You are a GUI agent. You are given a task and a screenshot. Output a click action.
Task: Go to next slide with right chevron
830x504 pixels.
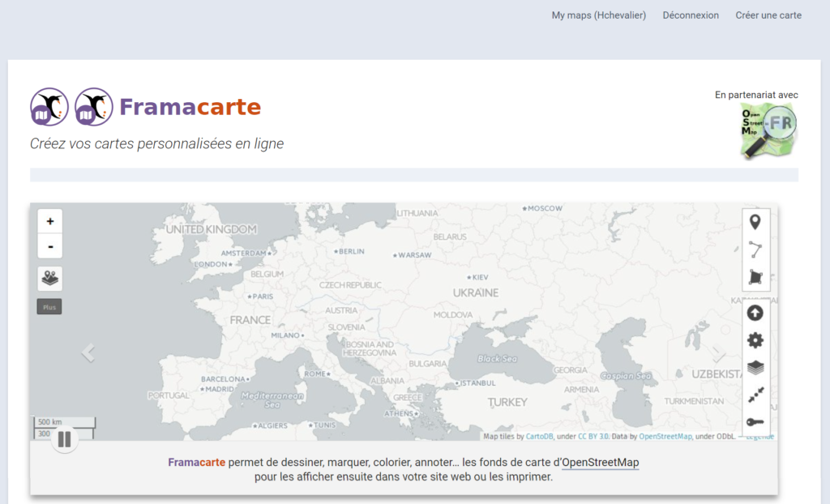pos(718,353)
